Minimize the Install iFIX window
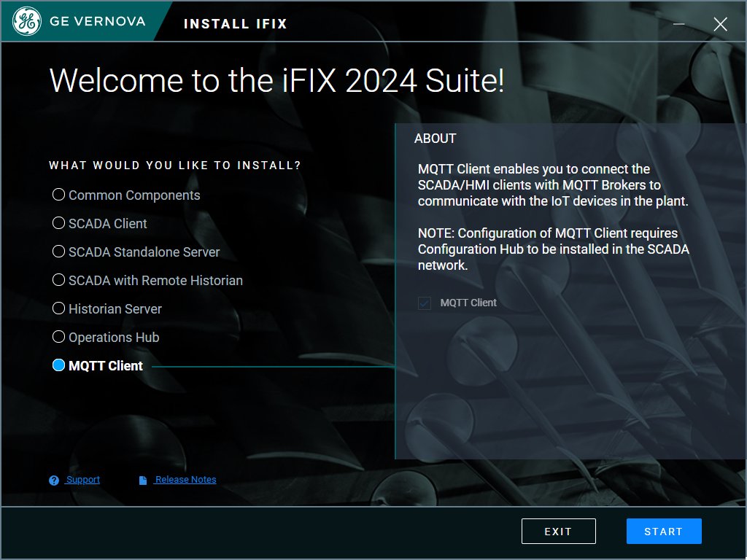The height and width of the screenshot is (560, 747). click(x=679, y=24)
